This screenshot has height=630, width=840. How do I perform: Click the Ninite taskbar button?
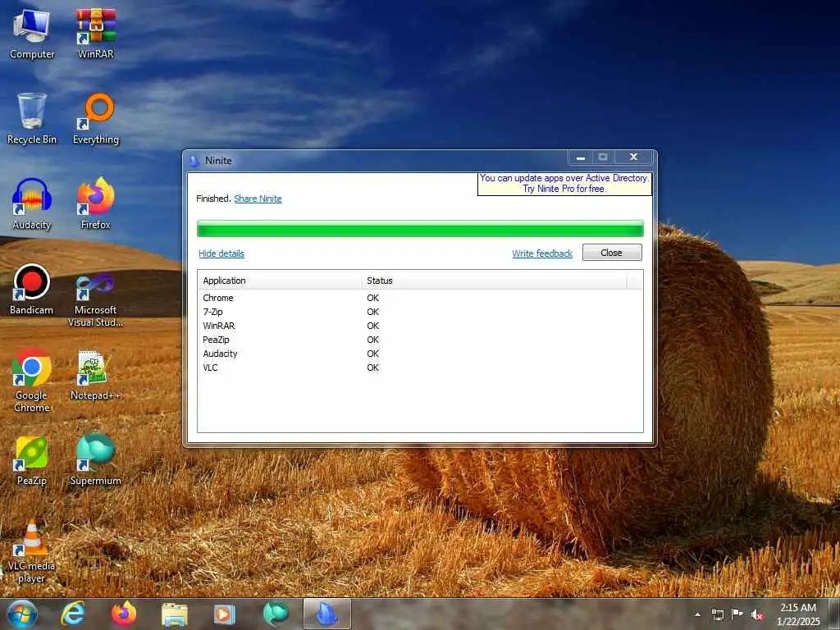coord(327,614)
